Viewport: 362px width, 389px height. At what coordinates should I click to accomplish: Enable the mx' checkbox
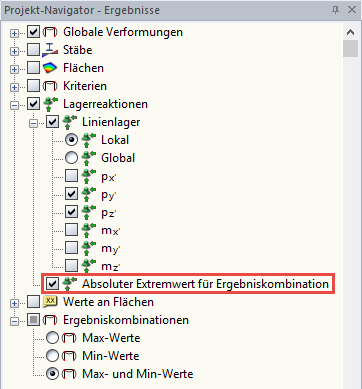tap(71, 229)
